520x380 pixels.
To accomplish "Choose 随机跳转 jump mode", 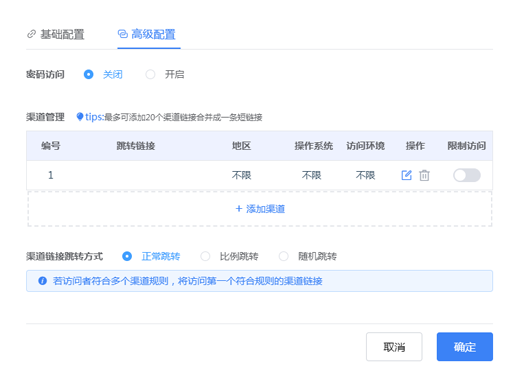I will 284,256.
